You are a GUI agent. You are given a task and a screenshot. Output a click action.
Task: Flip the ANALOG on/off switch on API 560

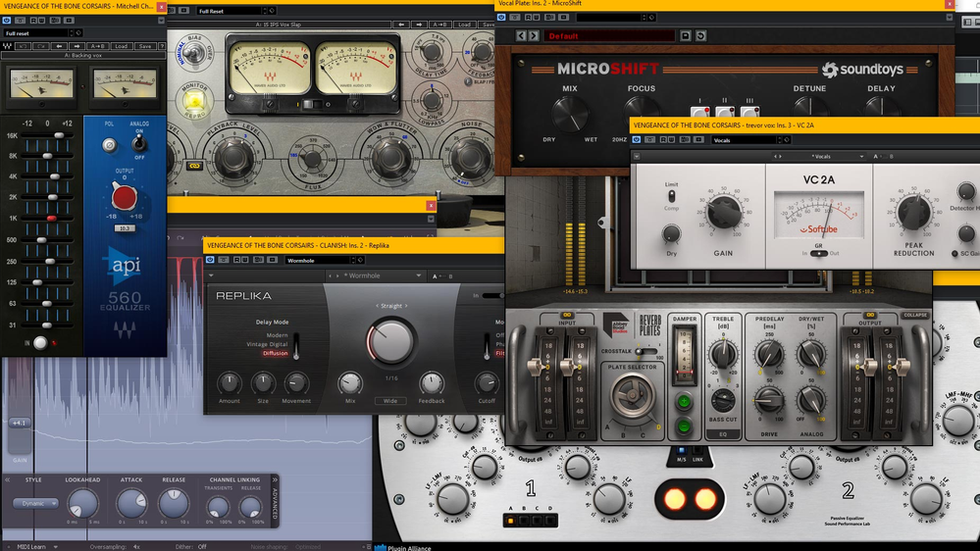(138, 143)
